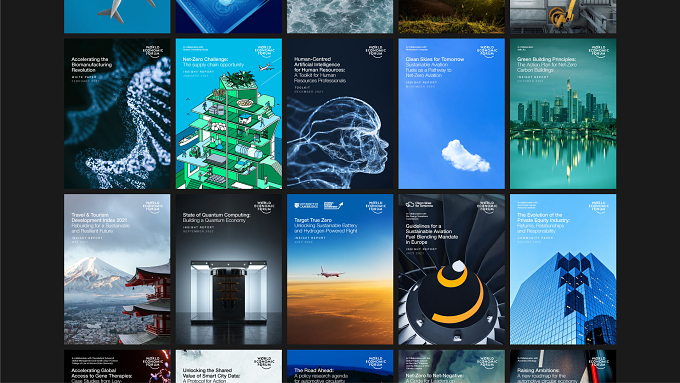Open the State of Quantum Computing report cover
The width and height of the screenshot is (680, 383).
229,269
